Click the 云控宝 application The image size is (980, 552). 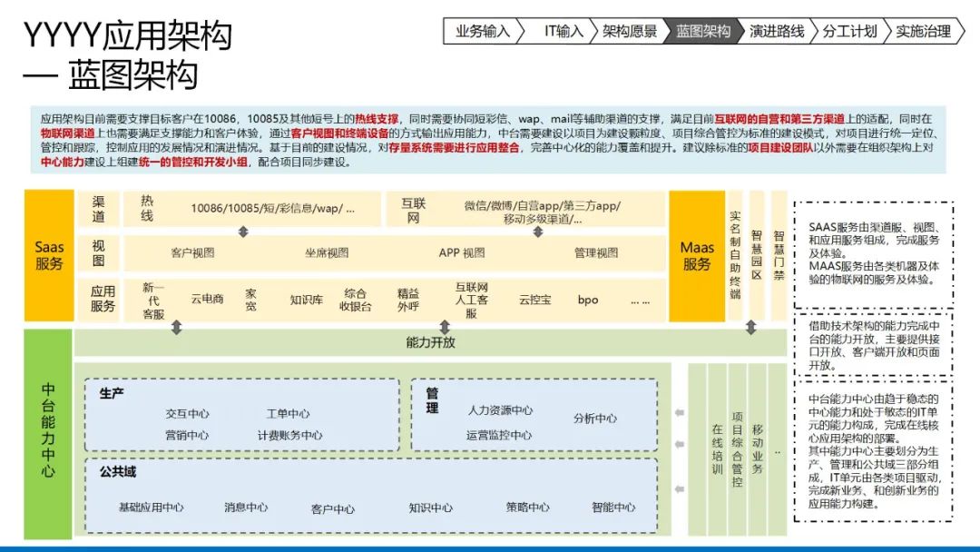tap(535, 300)
